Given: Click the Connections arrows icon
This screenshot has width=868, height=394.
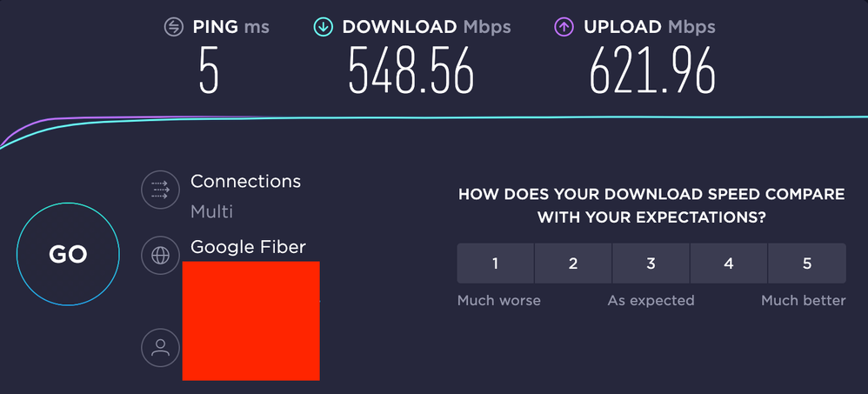Looking at the screenshot, I should pos(159,190).
